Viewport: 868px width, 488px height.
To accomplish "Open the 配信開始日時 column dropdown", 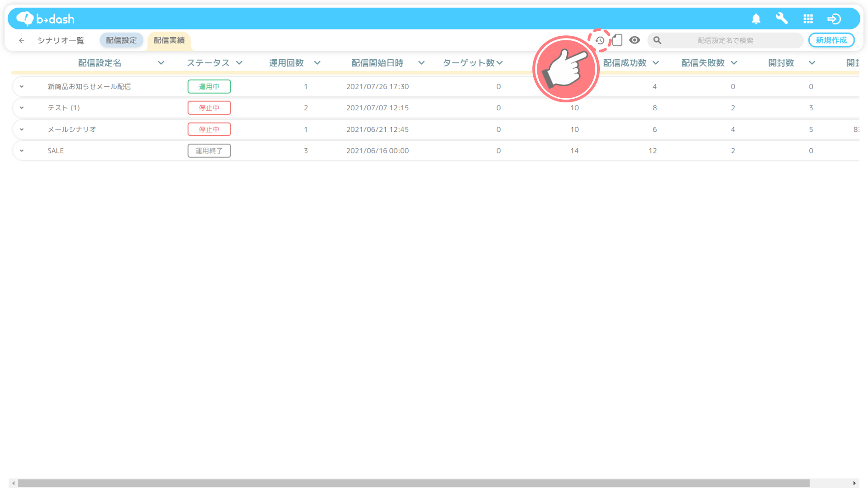I will click(421, 63).
